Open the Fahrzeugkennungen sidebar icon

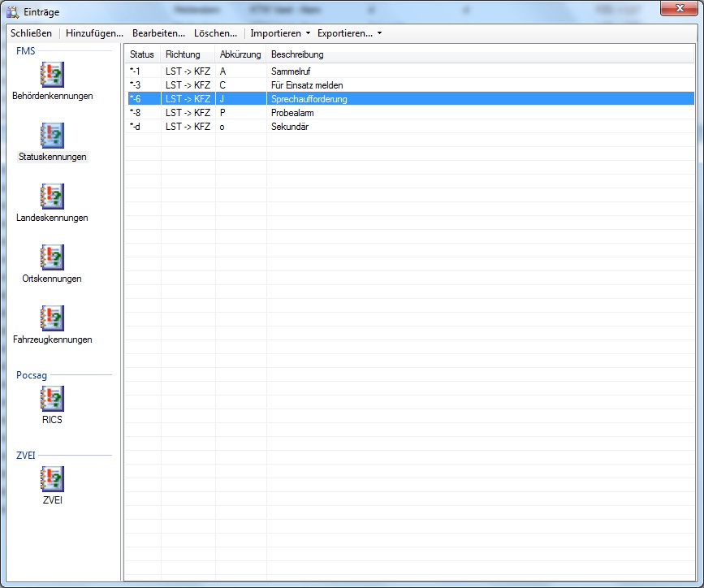pos(52,318)
